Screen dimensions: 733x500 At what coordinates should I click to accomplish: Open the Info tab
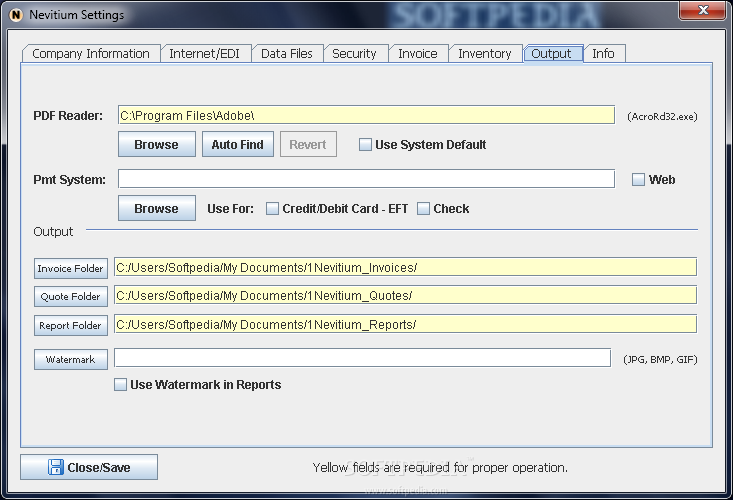click(x=604, y=54)
